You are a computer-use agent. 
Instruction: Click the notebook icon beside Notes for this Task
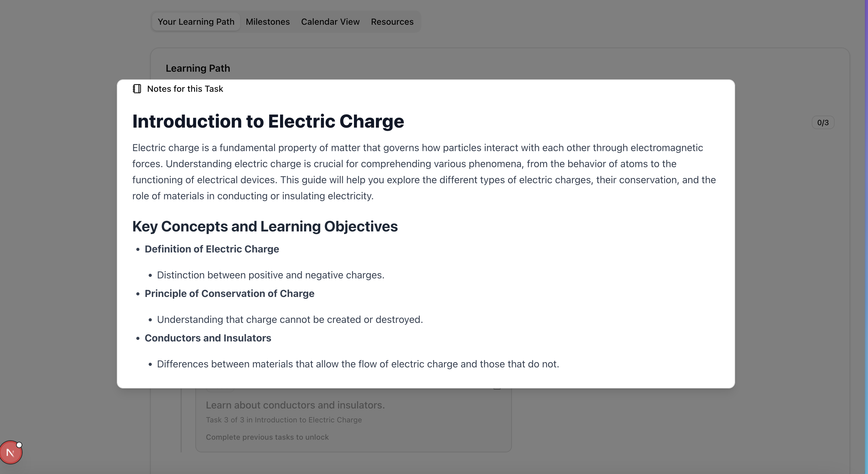click(x=137, y=89)
